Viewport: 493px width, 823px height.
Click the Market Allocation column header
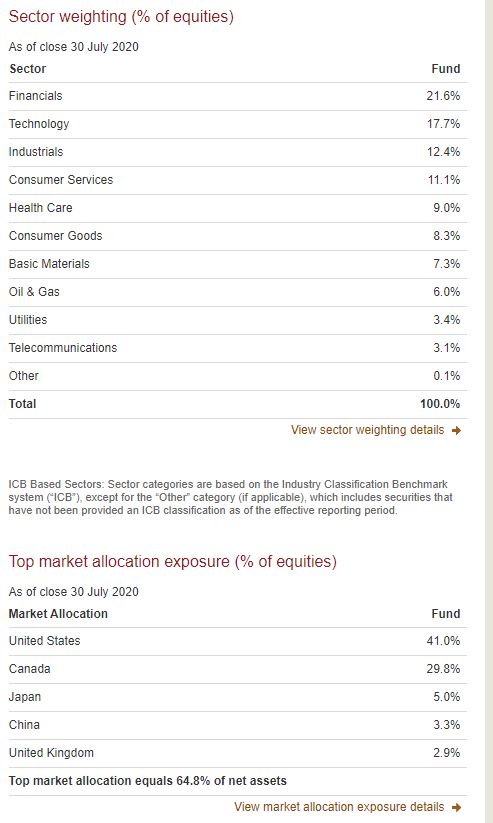point(58,614)
